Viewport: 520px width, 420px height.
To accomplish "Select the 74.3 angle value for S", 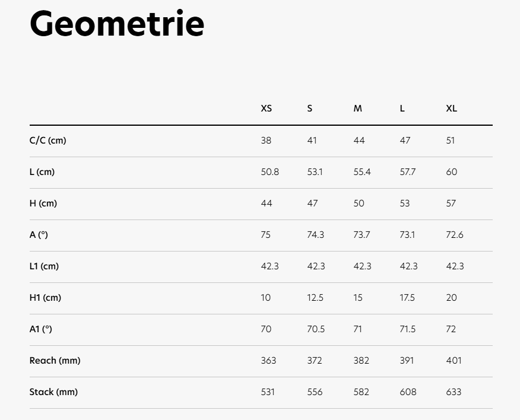I will (316, 235).
